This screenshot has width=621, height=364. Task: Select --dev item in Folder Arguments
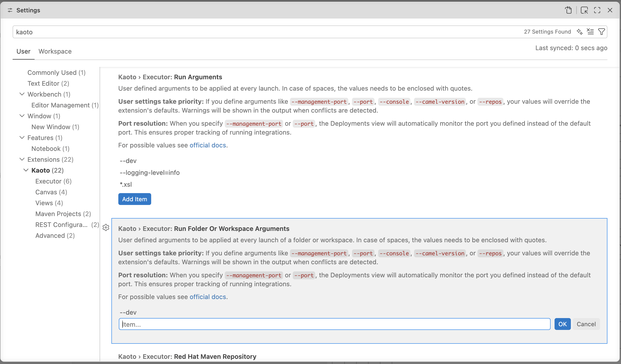tap(128, 312)
